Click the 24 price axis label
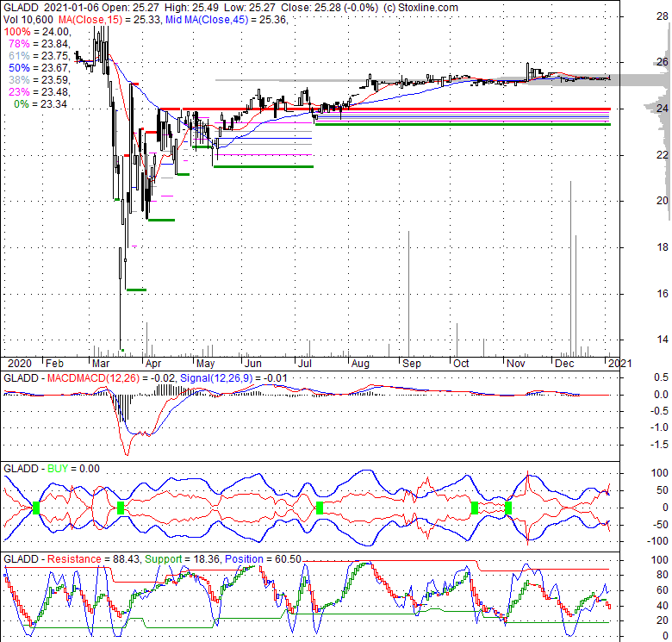This screenshot has height=642, width=672. (663, 109)
